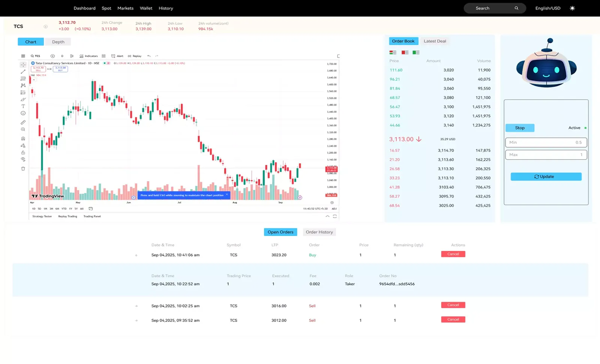Click the redo arrow in chart toolbar

[x=156, y=56]
